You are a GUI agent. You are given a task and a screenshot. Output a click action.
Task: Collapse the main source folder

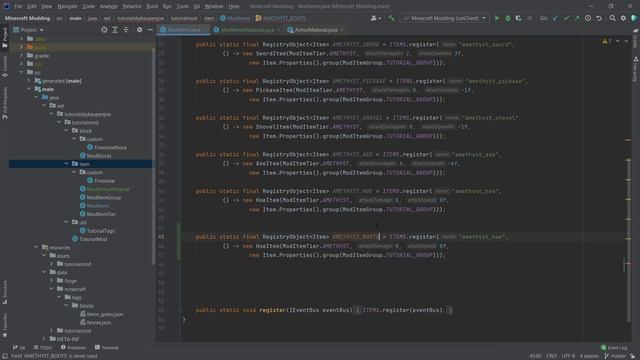29,89
